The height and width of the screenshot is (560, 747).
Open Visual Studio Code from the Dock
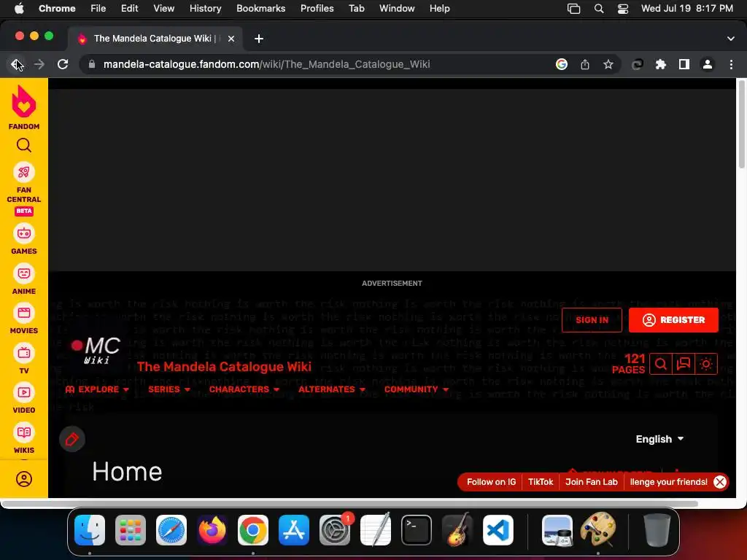pyautogui.click(x=498, y=530)
